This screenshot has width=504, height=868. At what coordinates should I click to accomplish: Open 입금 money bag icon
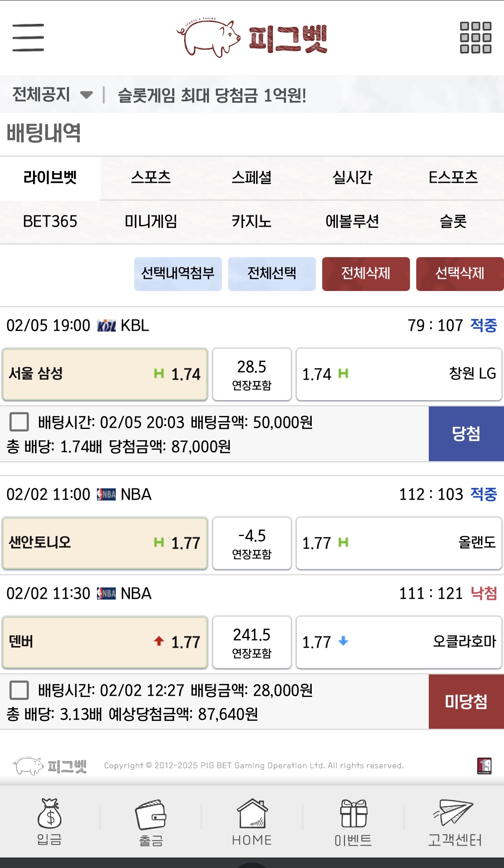point(49,813)
